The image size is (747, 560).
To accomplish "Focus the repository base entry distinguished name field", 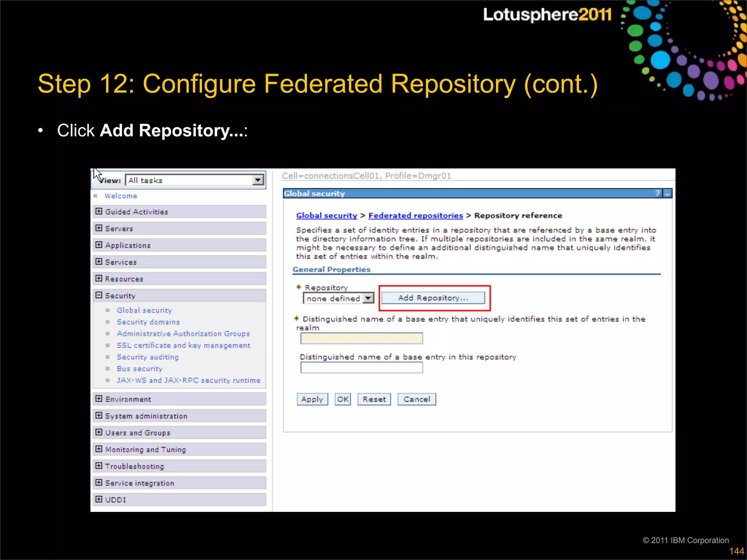I will pyautogui.click(x=361, y=367).
